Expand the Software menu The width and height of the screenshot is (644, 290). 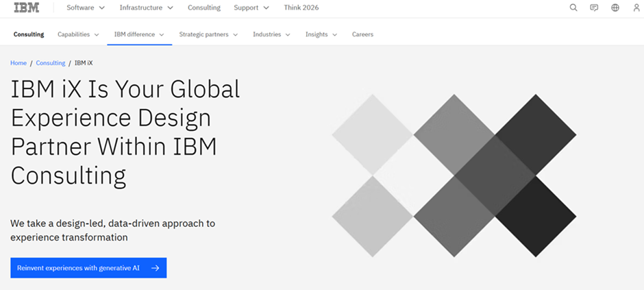[86, 8]
